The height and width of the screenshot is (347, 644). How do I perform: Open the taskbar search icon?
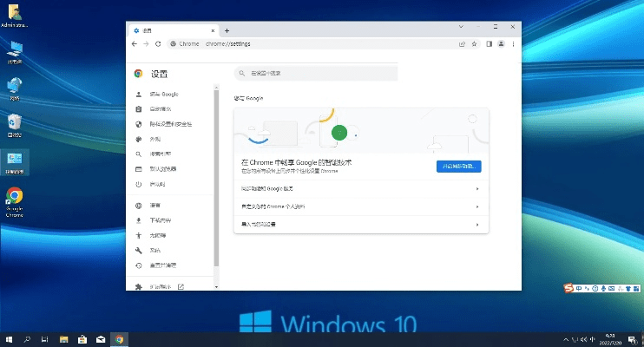coord(27,339)
